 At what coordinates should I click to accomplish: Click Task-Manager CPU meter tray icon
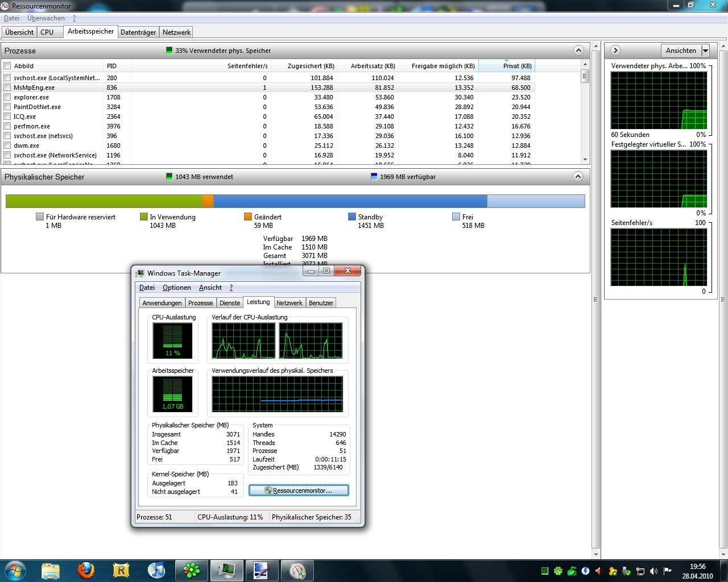(545, 571)
